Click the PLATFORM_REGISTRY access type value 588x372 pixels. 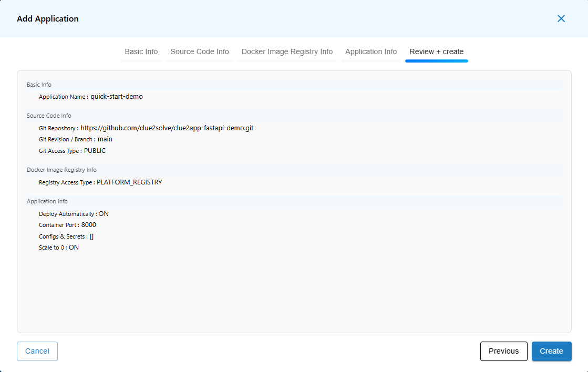[129, 182]
